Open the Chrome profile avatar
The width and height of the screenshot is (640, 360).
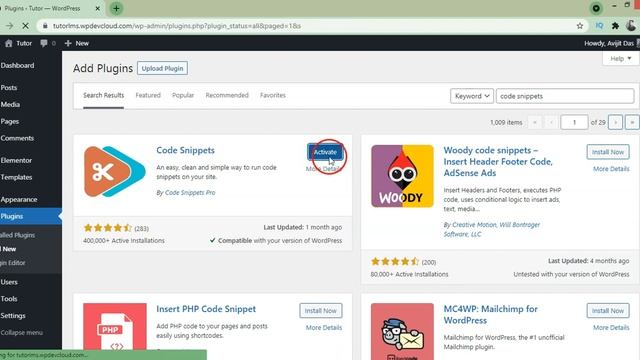pos(631,26)
